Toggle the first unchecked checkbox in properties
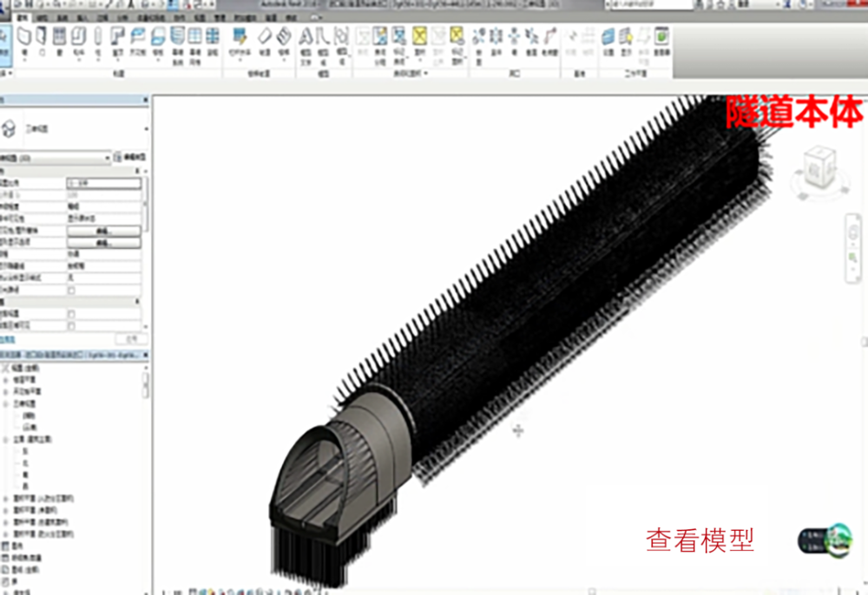The width and height of the screenshot is (868, 595). [x=71, y=291]
